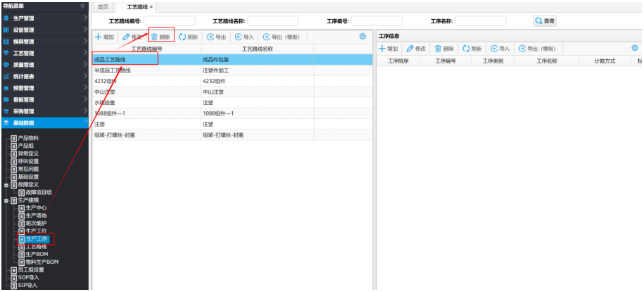644x292 pixels.
Task: Select the 中山注塑 route row
Action: tap(232, 92)
